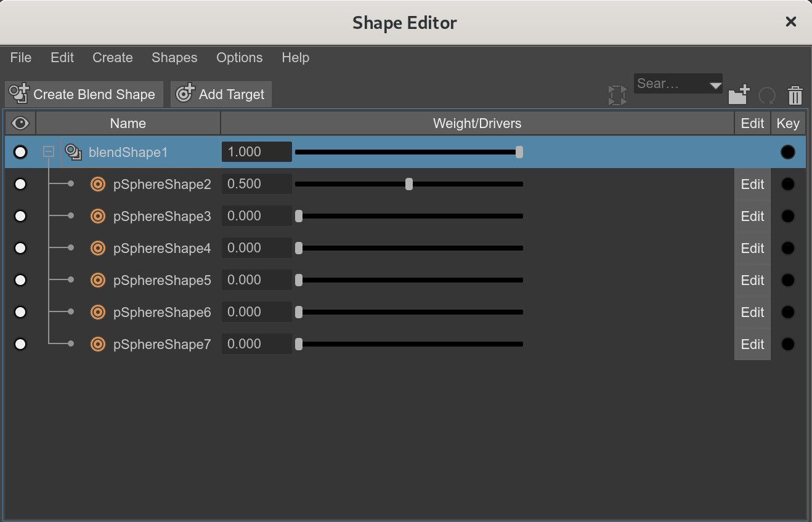Click the pSphereShape6 weight slider handle
Viewport: 812px width, 522px height.
(x=299, y=312)
